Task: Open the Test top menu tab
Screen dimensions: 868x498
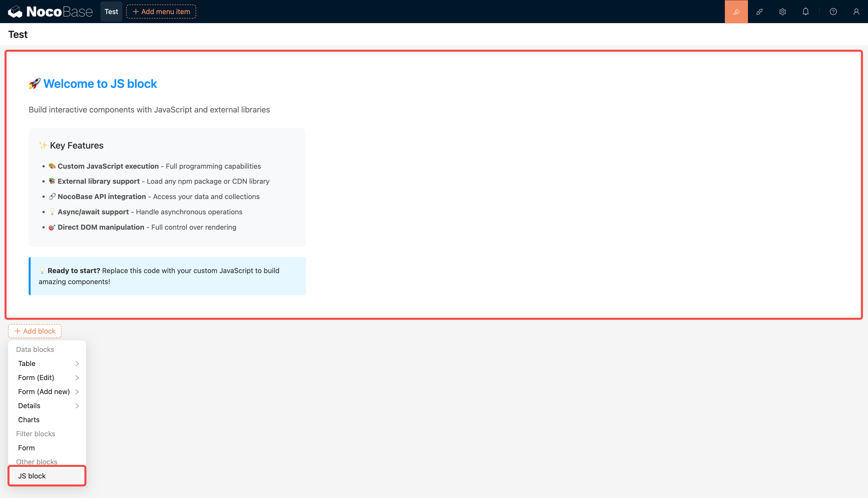Action: 111,12
